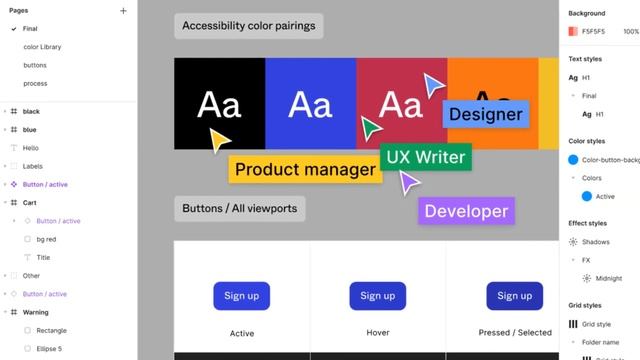
Task: Click the Ag icon of top H1 text style
Action: click(573, 78)
